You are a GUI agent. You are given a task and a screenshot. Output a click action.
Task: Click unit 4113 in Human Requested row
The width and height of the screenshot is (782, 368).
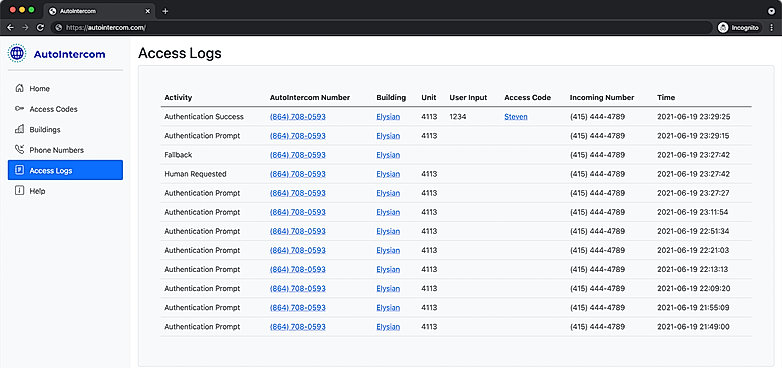click(429, 174)
